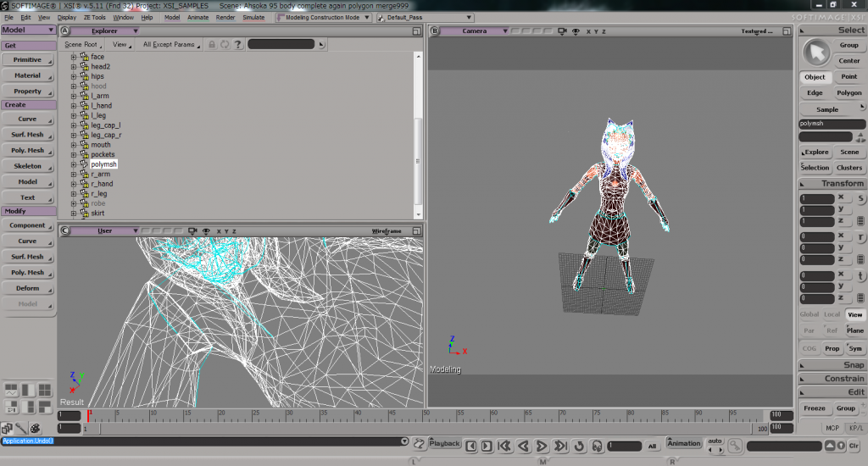
Task: Toggle playback loop
Action: pos(579,446)
